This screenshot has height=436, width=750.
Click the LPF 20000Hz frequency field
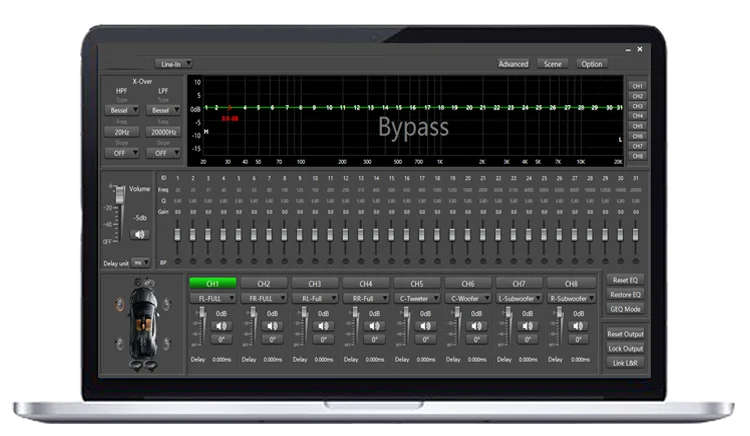point(163,131)
